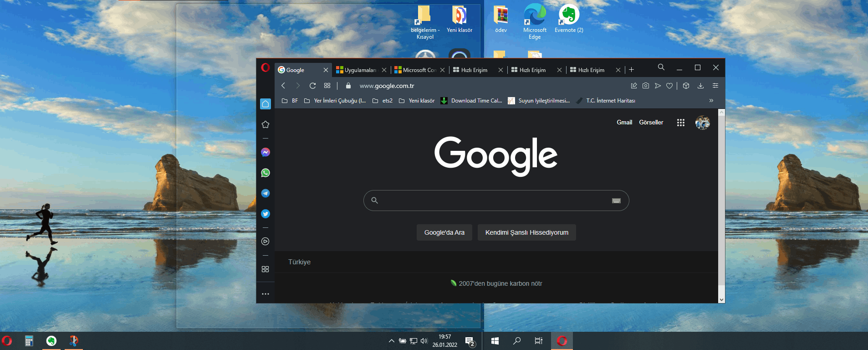Open the Evernote (2) desktop shortcut
Image resolution: width=868 pixels, height=350 pixels.
point(569,19)
